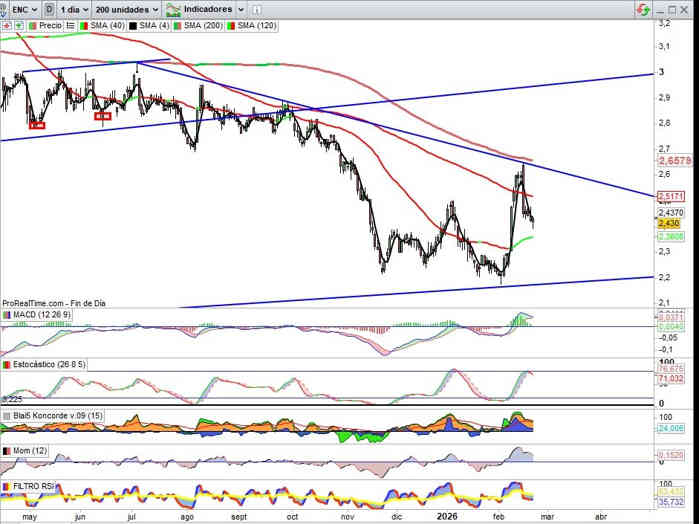
Task: Click the SMA (4) black color swatch
Action: [132, 25]
